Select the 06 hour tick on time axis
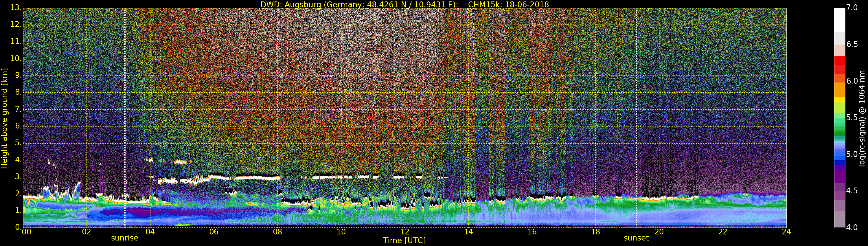 (x=214, y=232)
